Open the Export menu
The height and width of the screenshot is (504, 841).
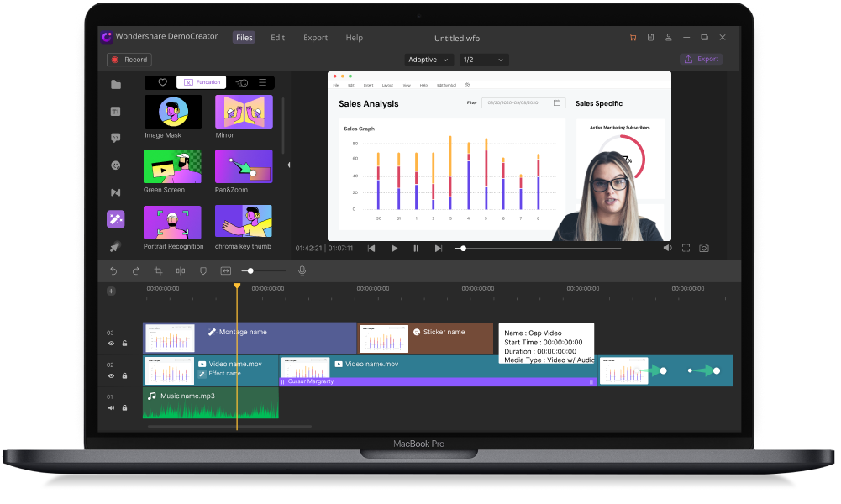coord(315,38)
